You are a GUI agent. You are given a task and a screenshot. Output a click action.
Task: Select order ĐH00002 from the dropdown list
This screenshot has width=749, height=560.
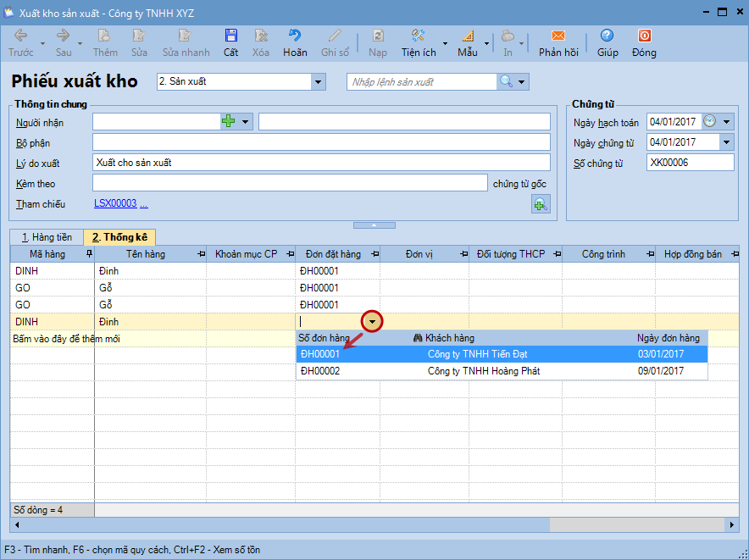pyautogui.click(x=320, y=371)
